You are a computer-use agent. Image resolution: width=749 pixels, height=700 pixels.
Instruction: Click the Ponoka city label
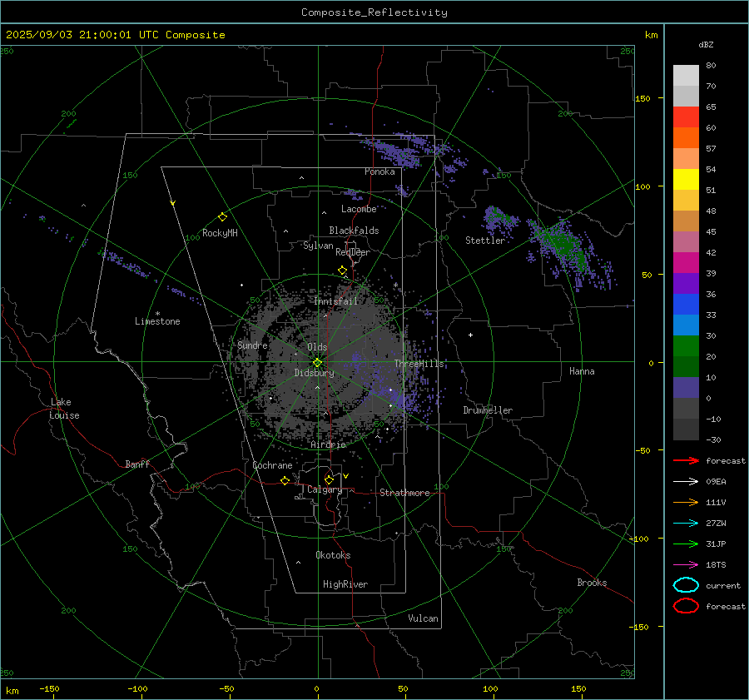(x=379, y=171)
